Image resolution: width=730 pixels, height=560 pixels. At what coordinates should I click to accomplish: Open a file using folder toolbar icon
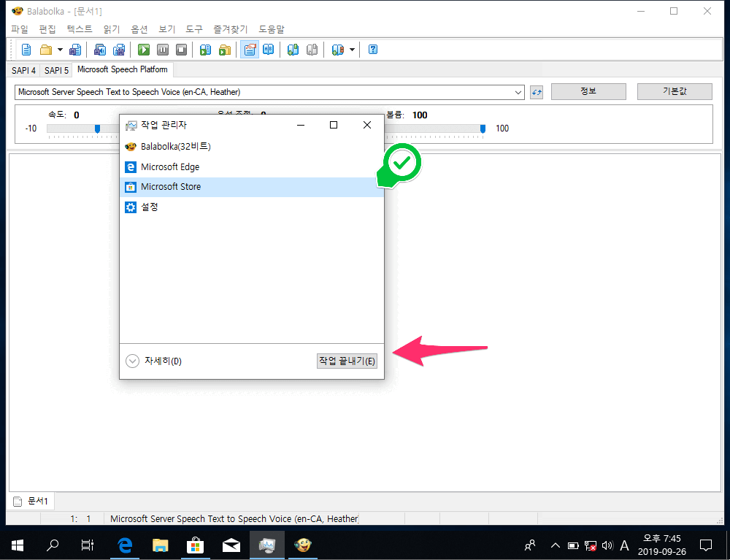tap(45, 50)
